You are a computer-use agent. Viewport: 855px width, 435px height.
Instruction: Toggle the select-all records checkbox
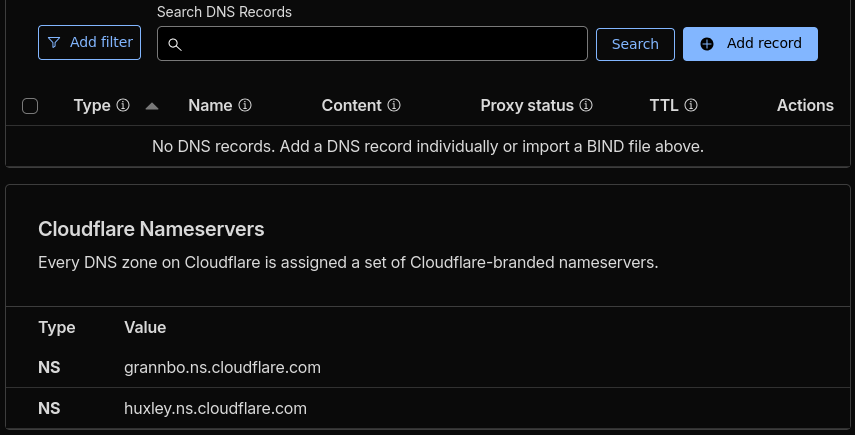coord(30,106)
